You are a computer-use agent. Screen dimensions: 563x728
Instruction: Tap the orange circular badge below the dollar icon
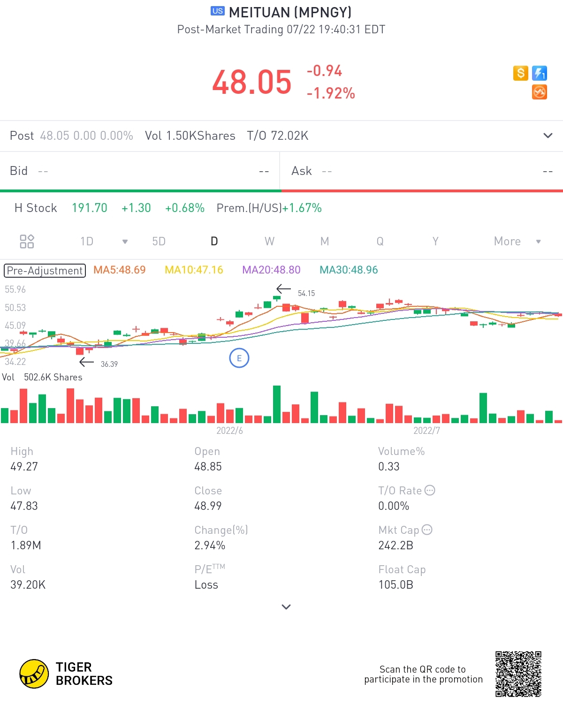coord(540,92)
